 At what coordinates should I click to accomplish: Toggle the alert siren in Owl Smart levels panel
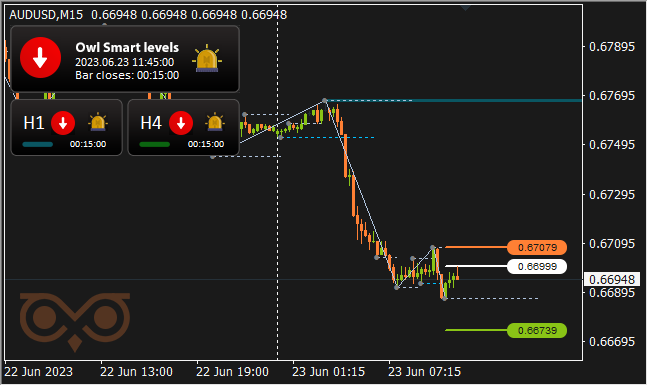click(x=207, y=59)
